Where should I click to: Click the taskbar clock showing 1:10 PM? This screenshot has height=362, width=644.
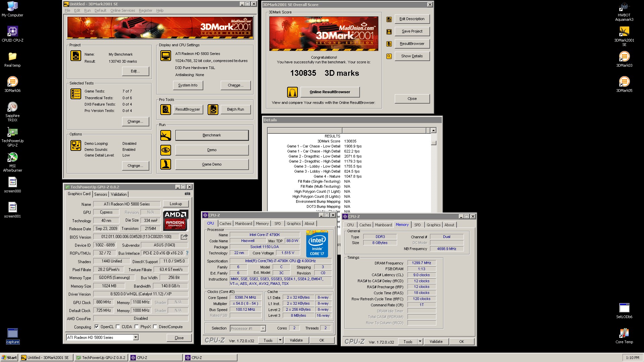click(632, 358)
